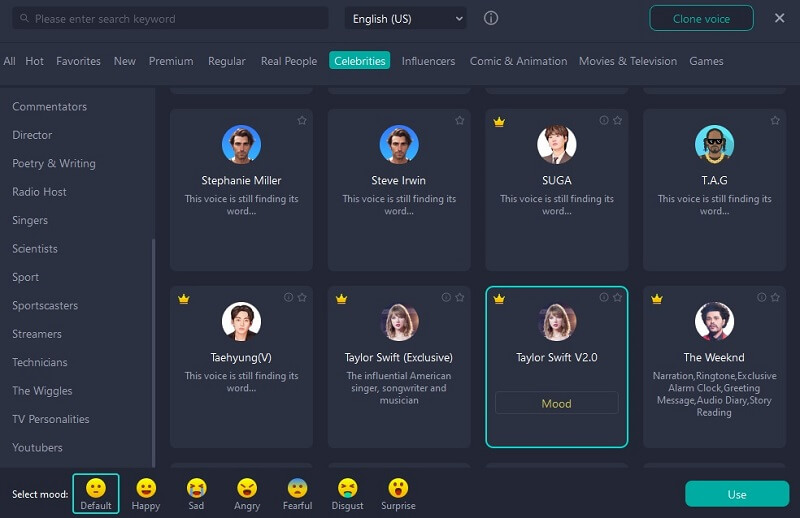Select Taylor Swift (Exclusive) voice avatar
Viewport: 800px width, 518px height.
399,321
